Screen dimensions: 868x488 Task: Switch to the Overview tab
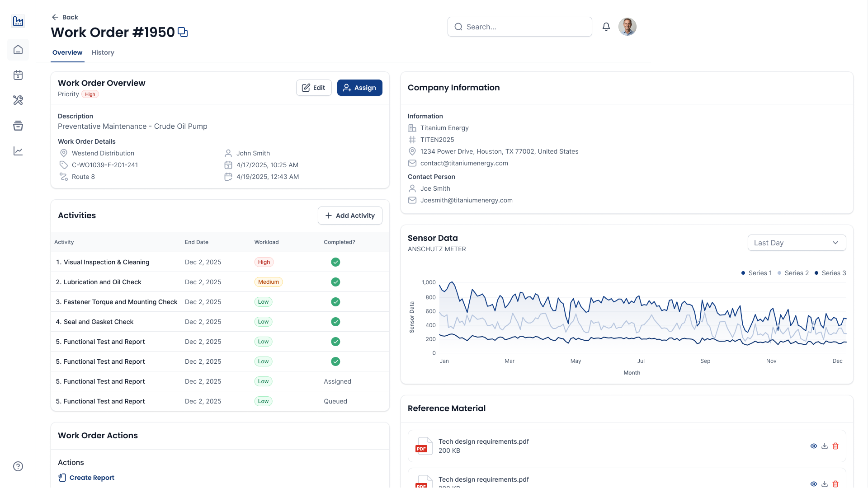tap(67, 52)
